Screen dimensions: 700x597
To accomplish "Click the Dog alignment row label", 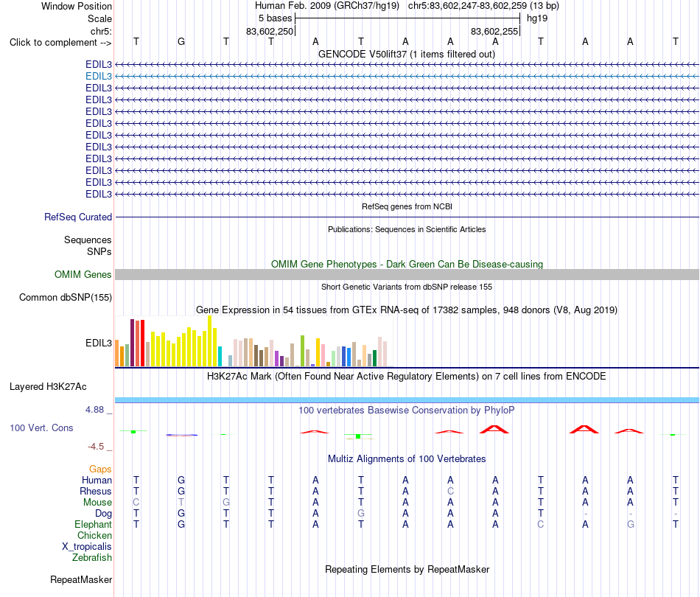I will (x=104, y=514).
